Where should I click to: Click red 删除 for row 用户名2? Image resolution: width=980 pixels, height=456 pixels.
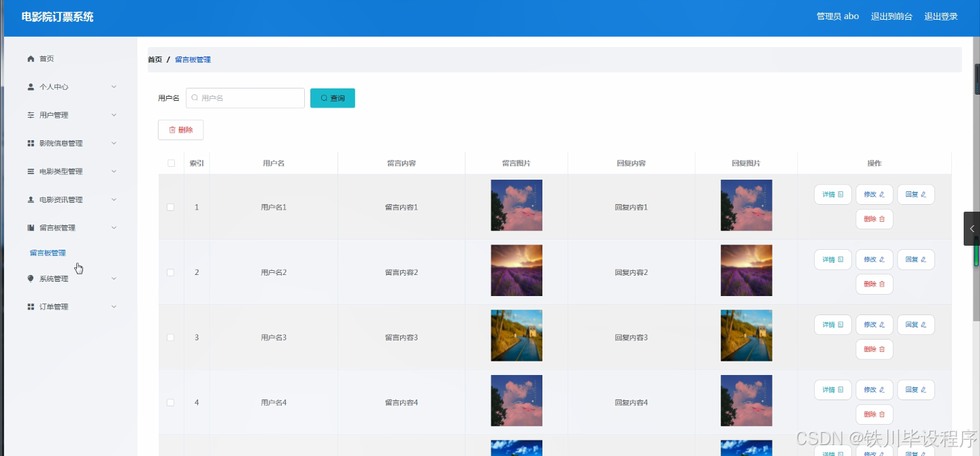[x=875, y=284]
